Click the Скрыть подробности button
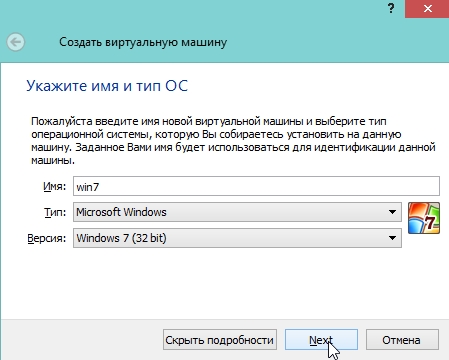The width and height of the screenshot is (449, 360). [220, 340]
